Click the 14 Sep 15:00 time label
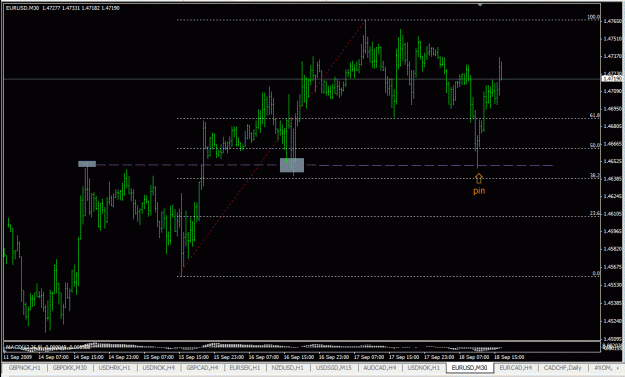The width and height of the screenshot is (625, 377). click(89, 357)
